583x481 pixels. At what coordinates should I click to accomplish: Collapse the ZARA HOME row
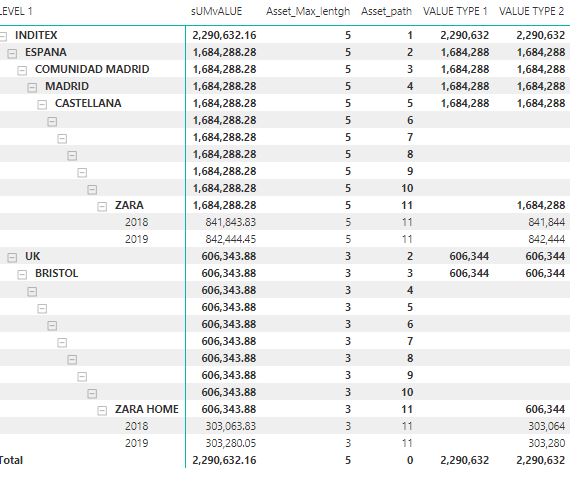click(x=102, y=411)
